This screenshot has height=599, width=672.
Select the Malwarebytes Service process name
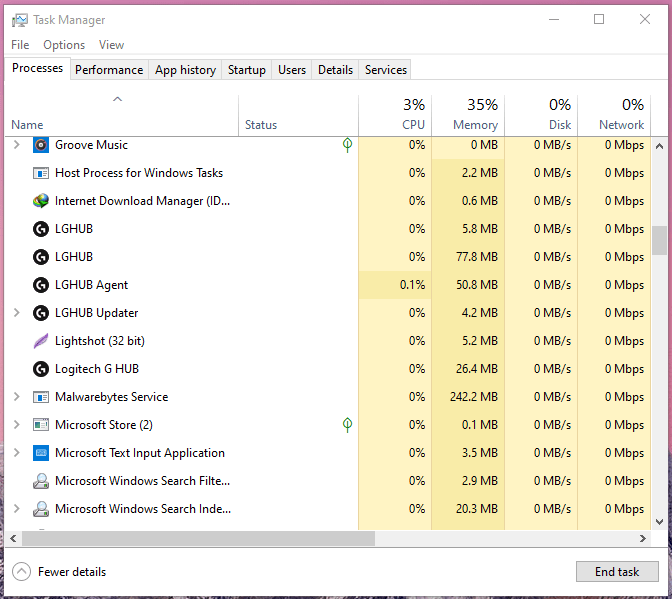click(111, 397)
